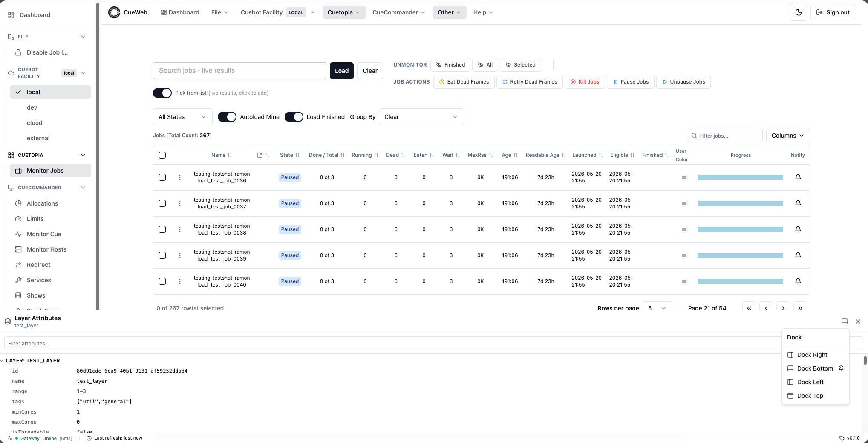The width and height of the screenshot is (868, 443).
Task: Click Eat Dead Frames button
Action: click(x=464, y=82)
